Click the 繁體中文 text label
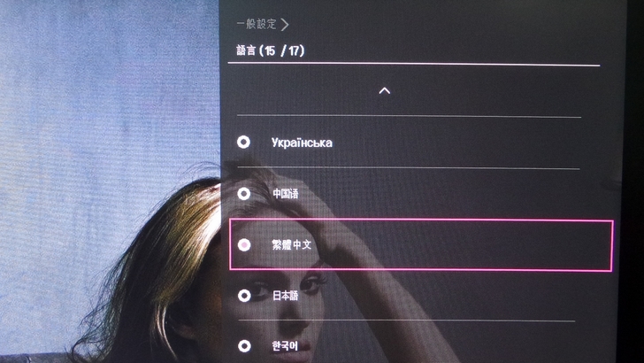The width and height of the screenshot is (644, 363). coord(292,244)
